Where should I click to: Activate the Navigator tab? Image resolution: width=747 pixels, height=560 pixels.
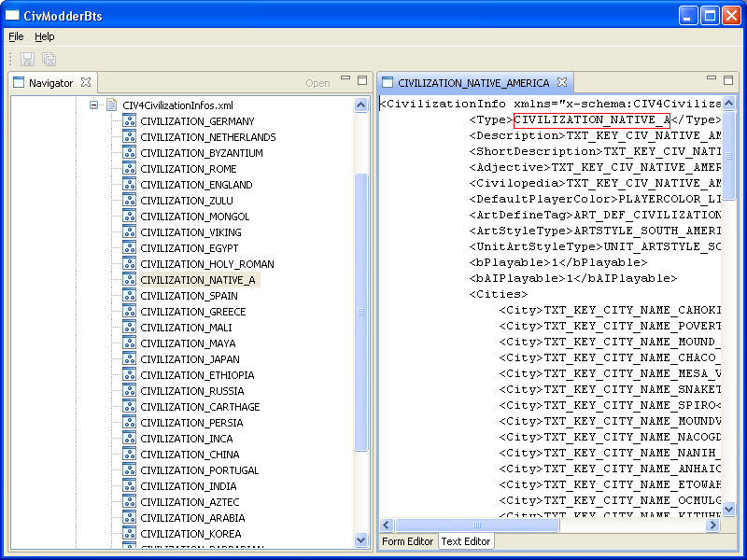coord(50,83)
